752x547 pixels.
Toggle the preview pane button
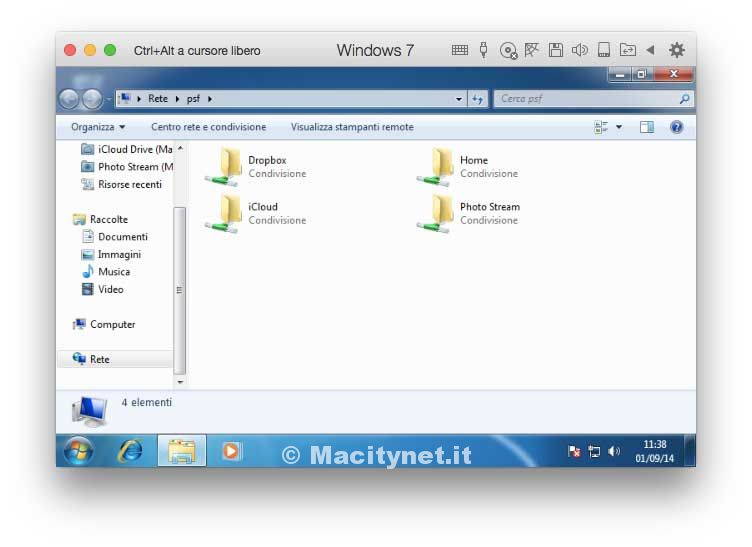click(646, 127)
